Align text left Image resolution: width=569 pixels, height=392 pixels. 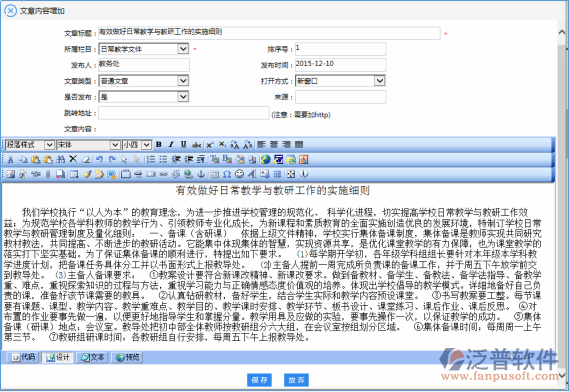(x=261, y=145)
